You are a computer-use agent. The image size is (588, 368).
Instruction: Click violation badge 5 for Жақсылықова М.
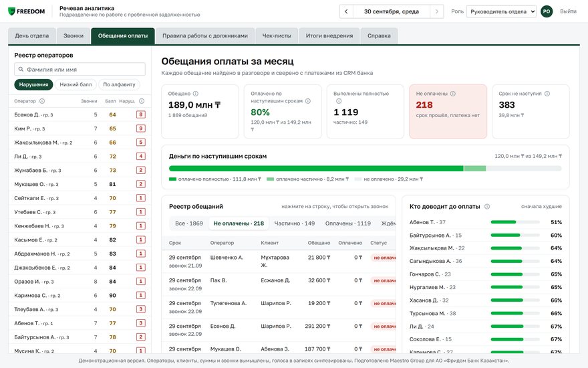[140, 143]
